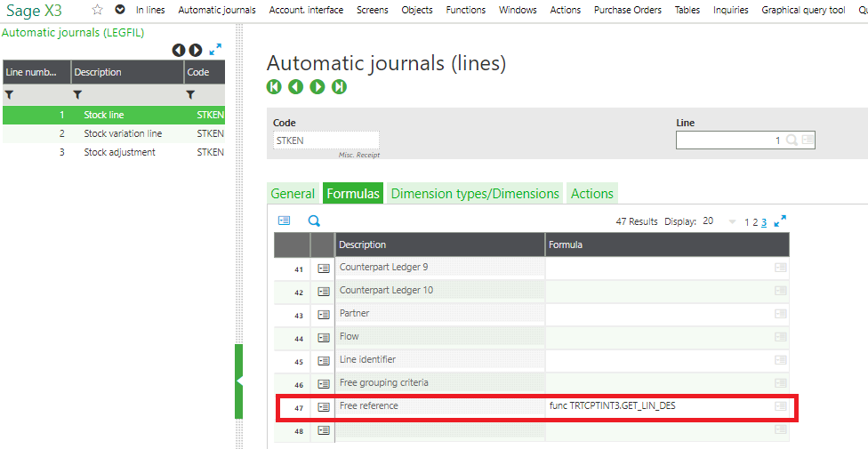
Task: Open the Screens menu item
Action: coord(373,10)
